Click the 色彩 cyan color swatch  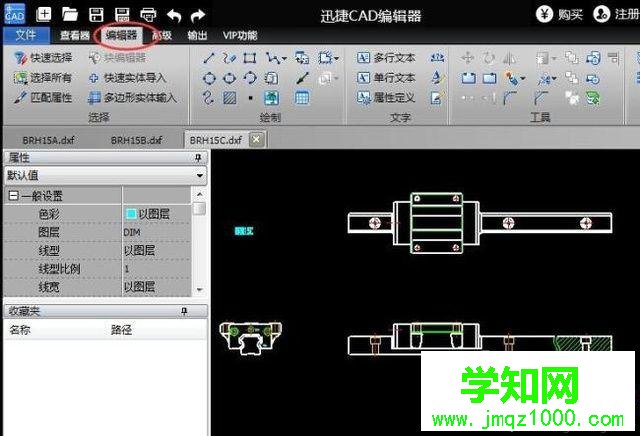(x=131, y=214)
